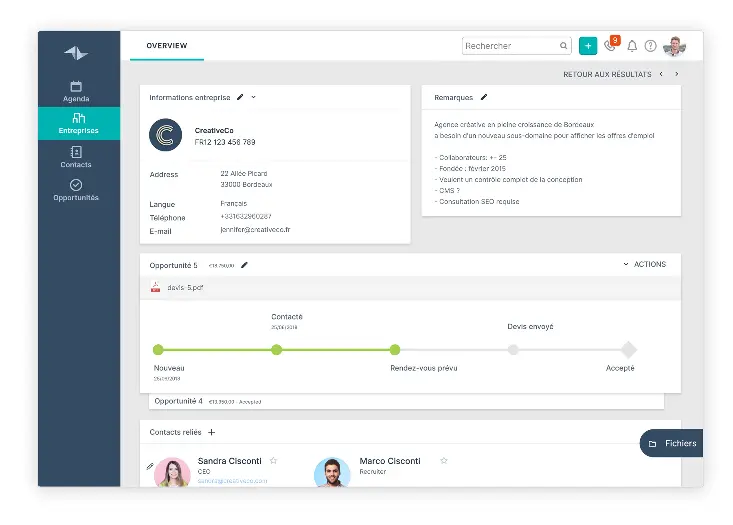Viewport: 733px width, 525px height.
Task: Open the devis-5.pdf attachment
Action: coord(185,288)
